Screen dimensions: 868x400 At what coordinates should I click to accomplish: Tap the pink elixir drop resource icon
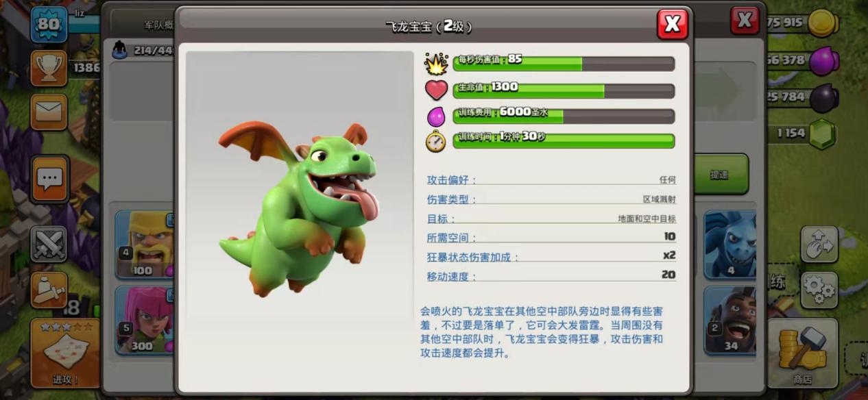823,60
